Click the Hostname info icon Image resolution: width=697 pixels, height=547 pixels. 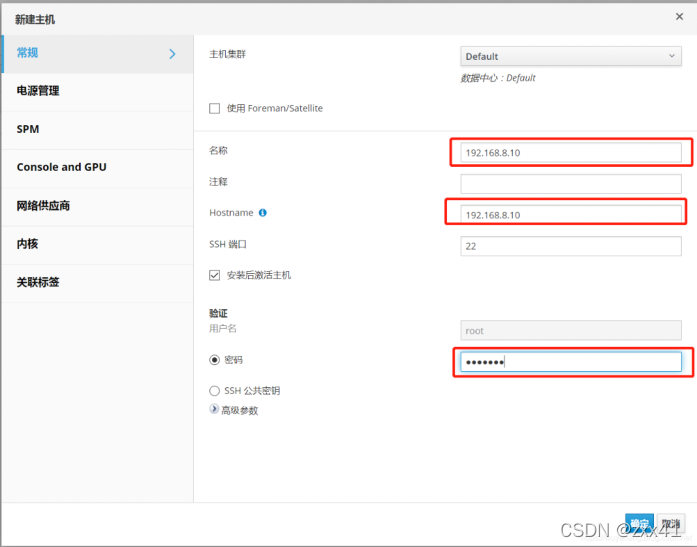tap(263, 213)
